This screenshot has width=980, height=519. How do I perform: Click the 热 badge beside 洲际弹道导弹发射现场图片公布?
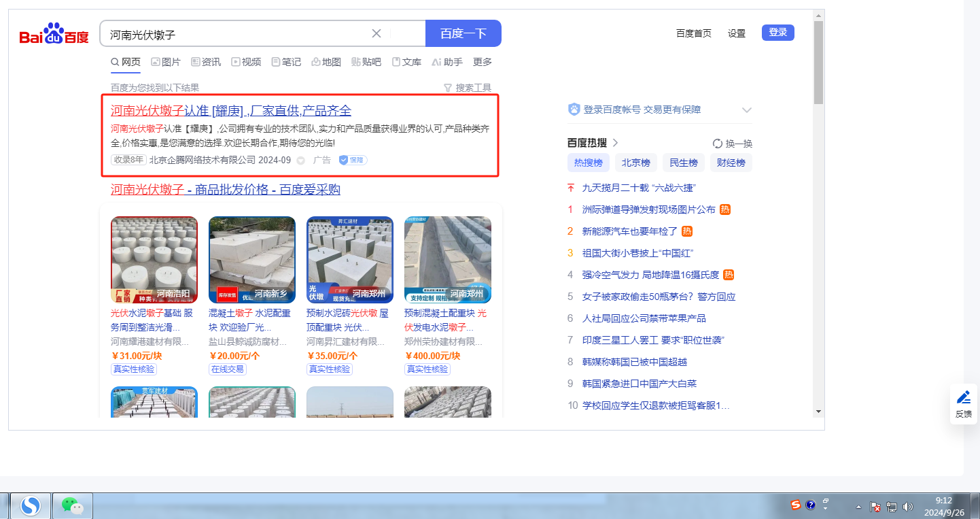pyautogui.click(x=725, y=210)
